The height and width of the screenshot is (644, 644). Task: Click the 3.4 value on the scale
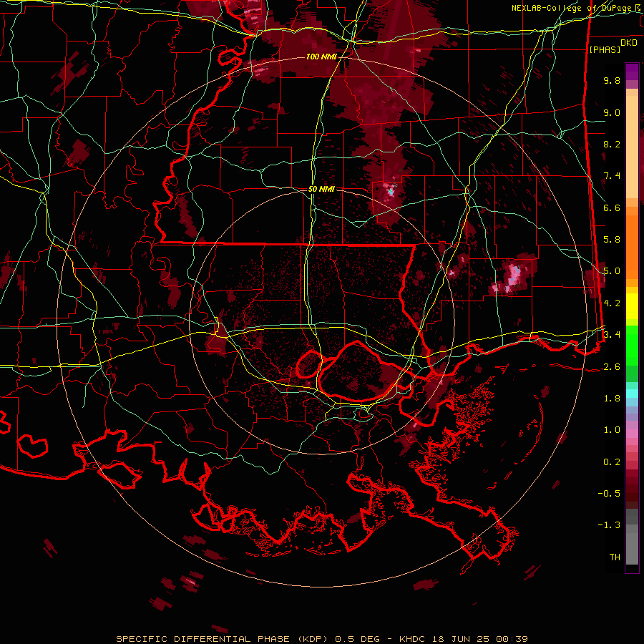coord(612,334)
